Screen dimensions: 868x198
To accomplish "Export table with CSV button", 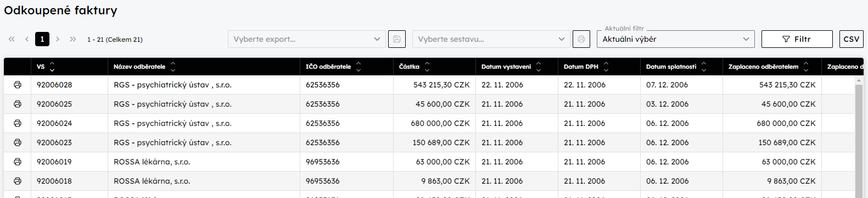I will click(852, 39).
